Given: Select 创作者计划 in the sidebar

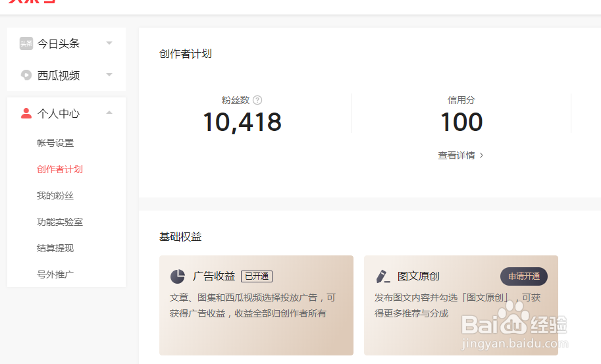Looking at the screenshot, I should pyautogui.click(x=60, y=169).
